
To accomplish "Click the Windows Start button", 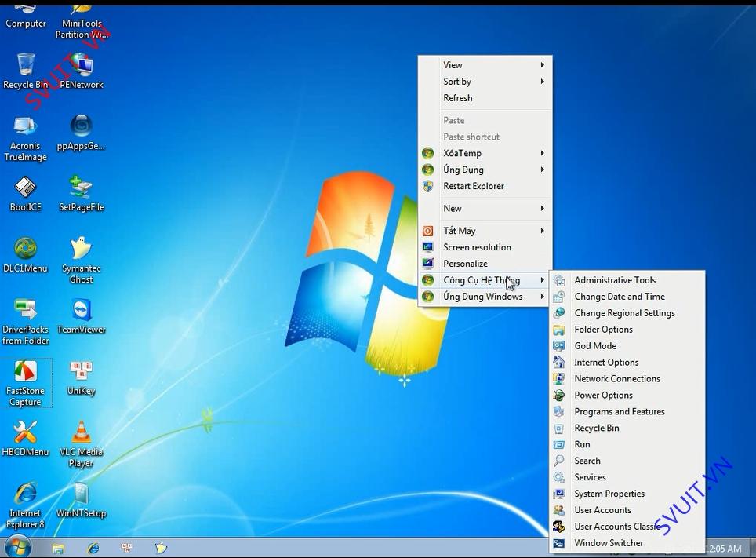I will [x=17, y=547].
